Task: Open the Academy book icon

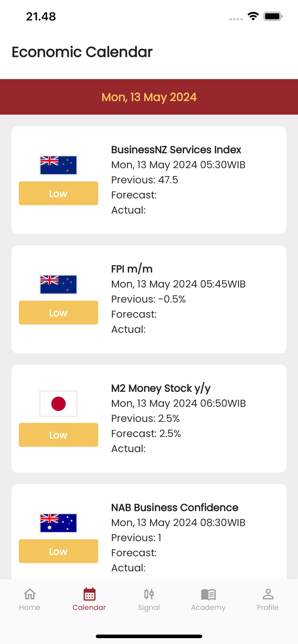Action: click(208, 594)
